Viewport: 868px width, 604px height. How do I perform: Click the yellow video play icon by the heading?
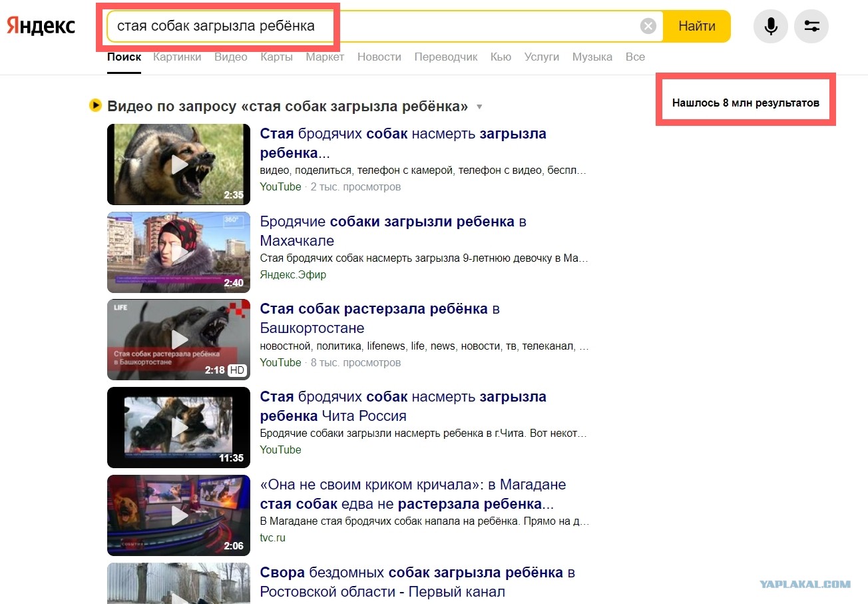95,105
